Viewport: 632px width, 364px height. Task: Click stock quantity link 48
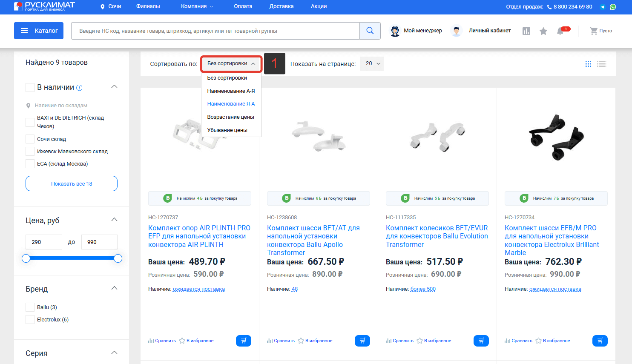pos(295,289)
